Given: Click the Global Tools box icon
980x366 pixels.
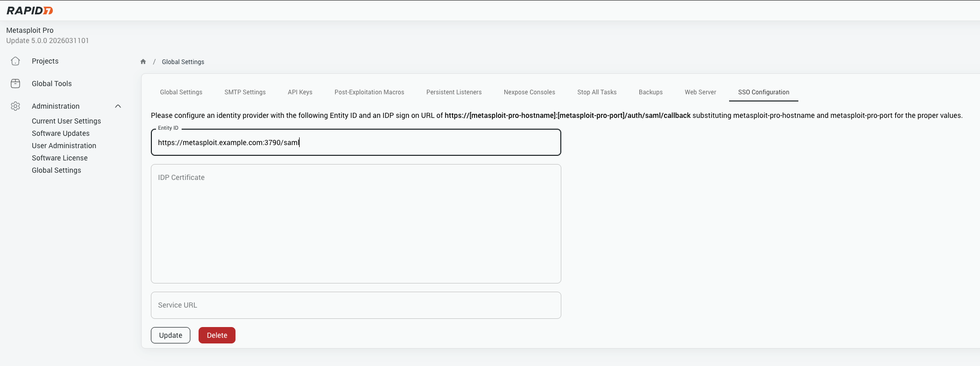Looking at the screenshot, I should (x=15, y=84).
